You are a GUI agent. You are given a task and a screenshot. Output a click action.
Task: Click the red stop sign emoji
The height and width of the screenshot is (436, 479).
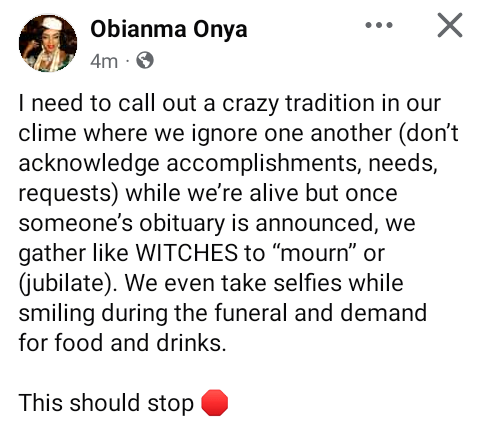point(215,403)
